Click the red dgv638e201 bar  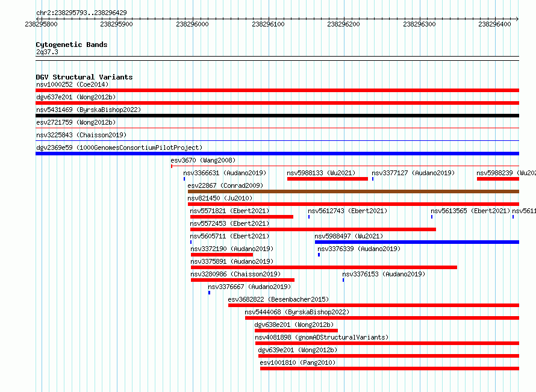296,331
